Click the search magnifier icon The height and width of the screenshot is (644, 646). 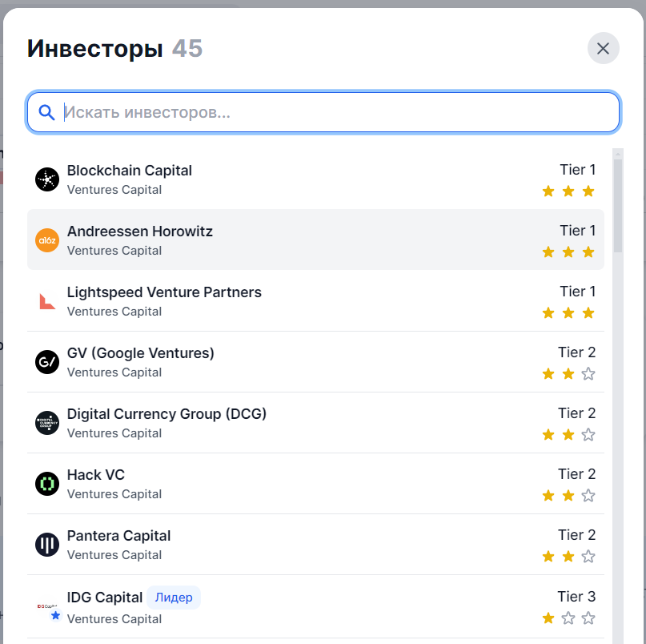(47, 113)
